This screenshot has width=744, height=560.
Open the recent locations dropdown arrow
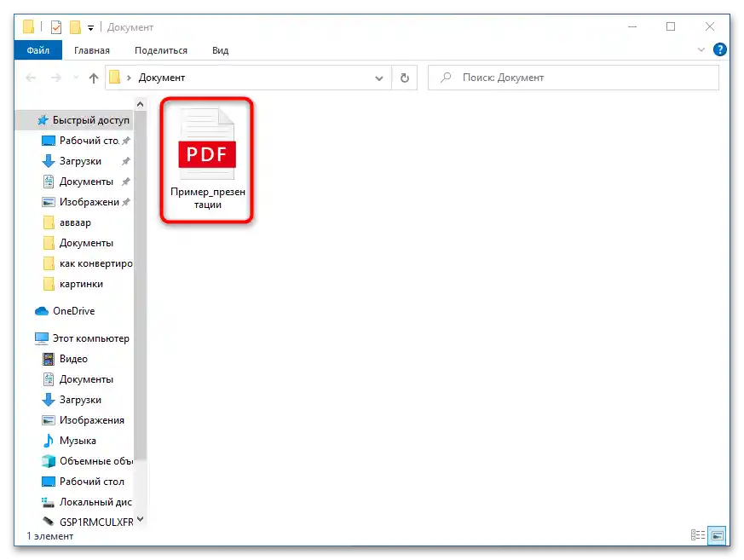tap(76, 78)
